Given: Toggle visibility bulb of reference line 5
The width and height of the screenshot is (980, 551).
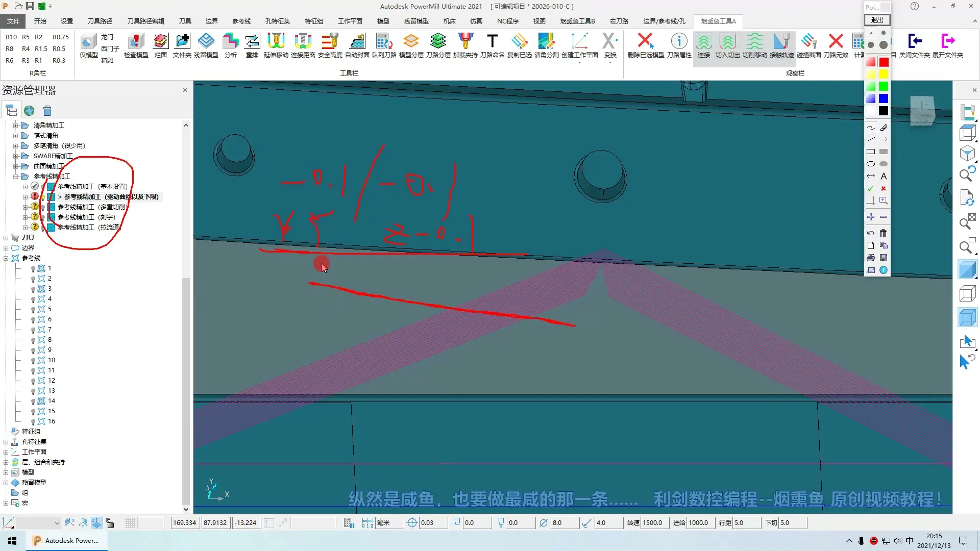Looking at the screenshot, I should coord(33,310).
